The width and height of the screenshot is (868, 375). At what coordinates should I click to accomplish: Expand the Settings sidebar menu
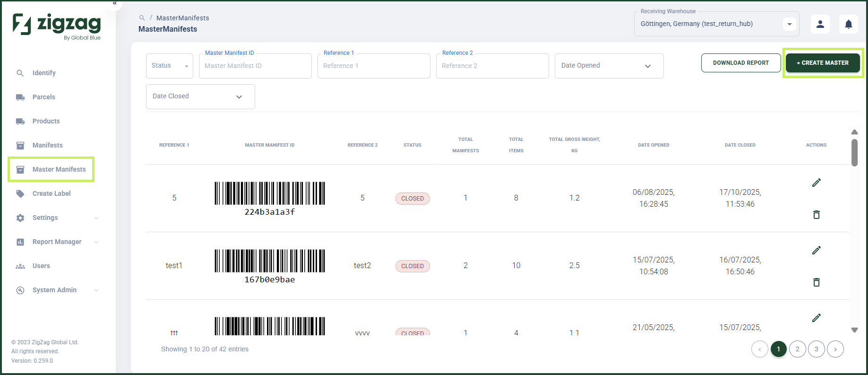click(57, 218)
